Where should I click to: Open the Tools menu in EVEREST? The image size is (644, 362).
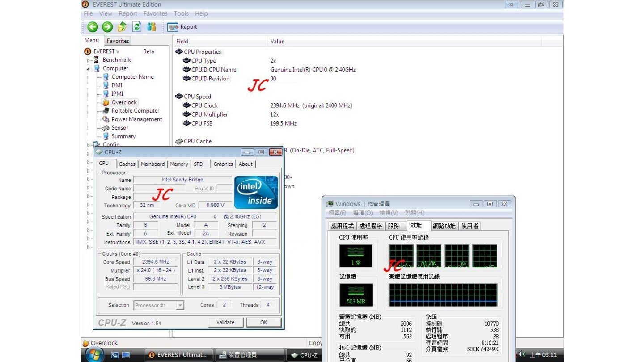[181, 13]
